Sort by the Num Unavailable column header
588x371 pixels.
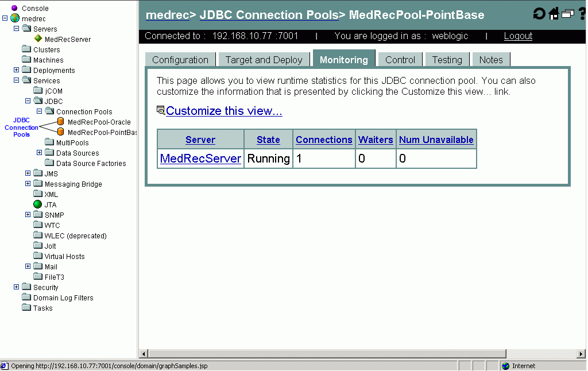coord(436,140)
